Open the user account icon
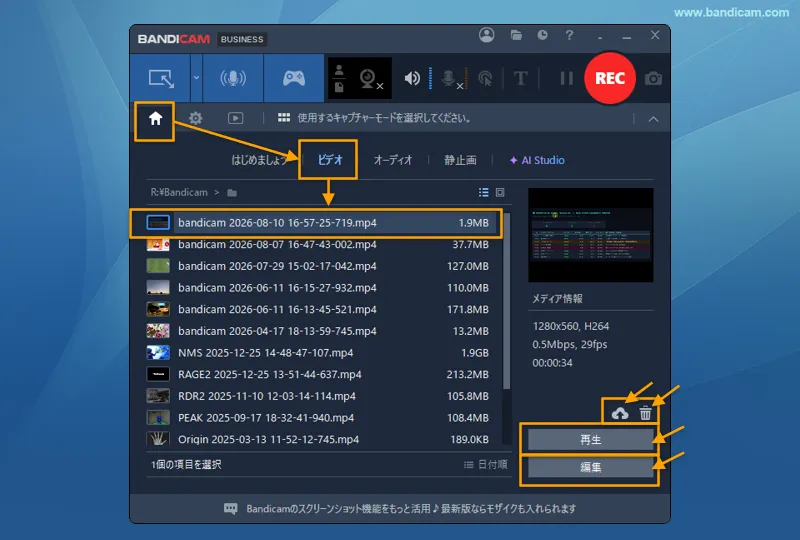The width and height of the screenshot is (800, 540). tap(486, 35)
